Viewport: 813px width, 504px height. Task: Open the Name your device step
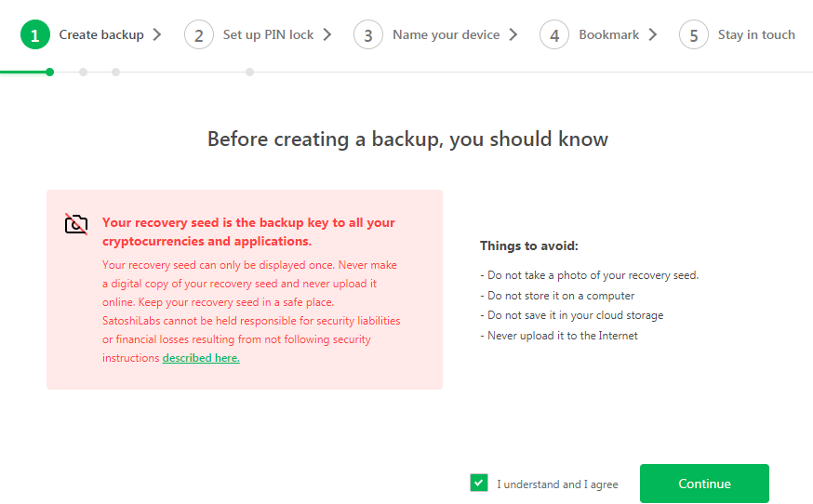click(x=446, y=35)
